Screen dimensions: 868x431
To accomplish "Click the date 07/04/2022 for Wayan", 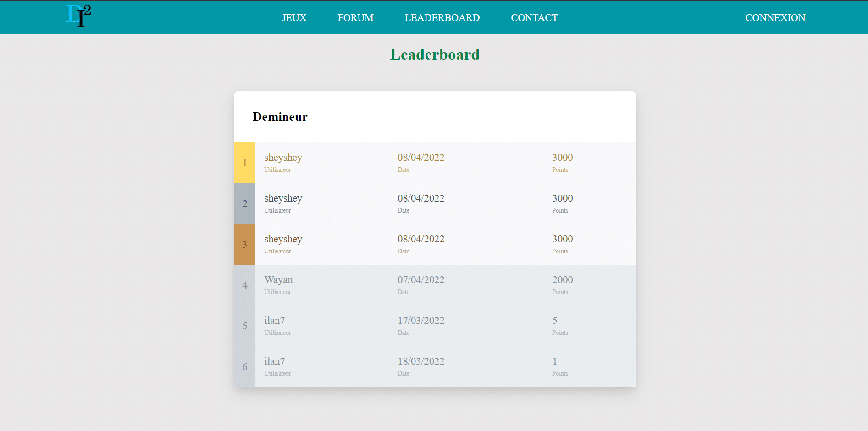I will pos(421,280).
